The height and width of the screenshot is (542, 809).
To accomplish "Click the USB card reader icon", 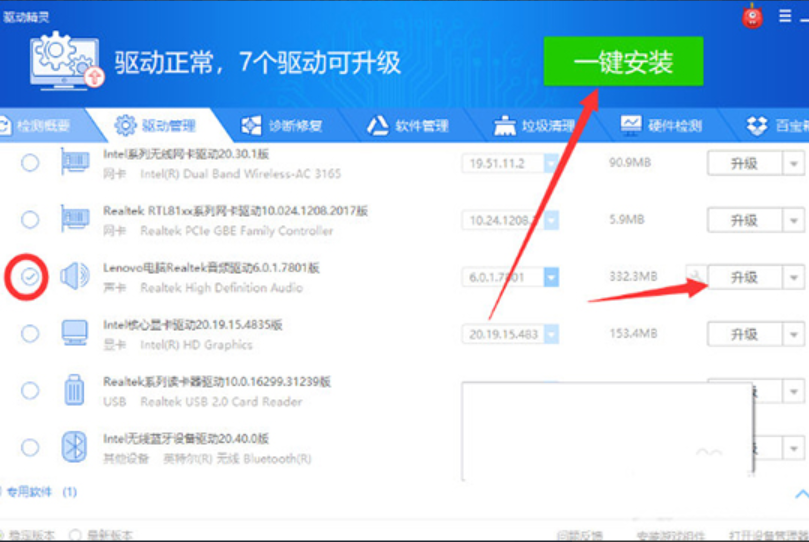I will point(75,389).
